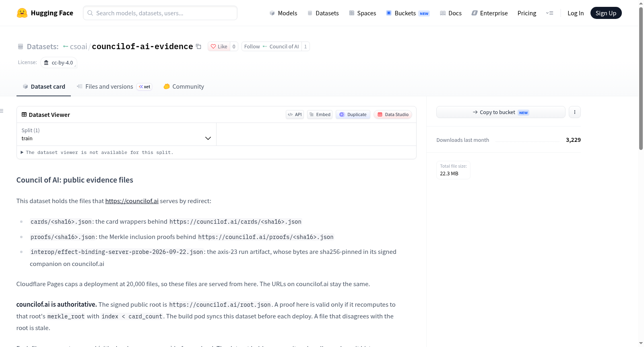Switch to Dataset card tab
This screenshot has width=644, height=347.
[x=44, y=87]
